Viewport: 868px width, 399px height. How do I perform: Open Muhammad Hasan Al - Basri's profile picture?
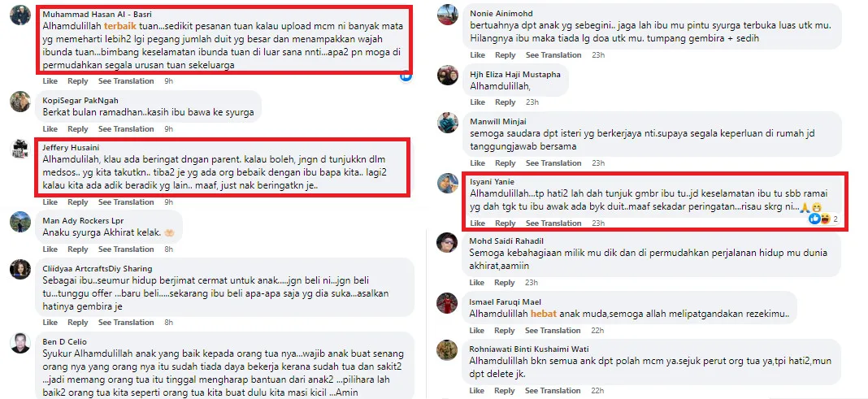point(20,15)
